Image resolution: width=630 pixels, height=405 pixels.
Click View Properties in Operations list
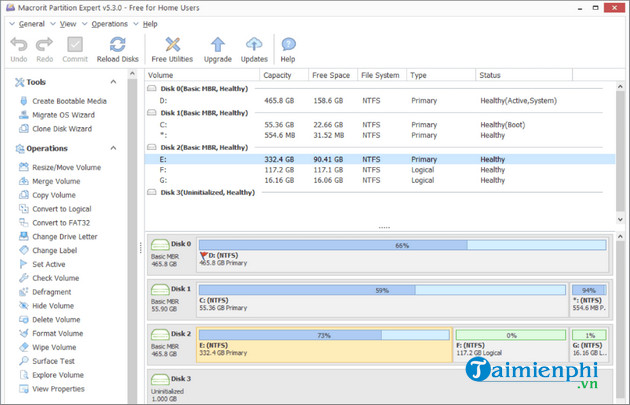pos(58,389)
